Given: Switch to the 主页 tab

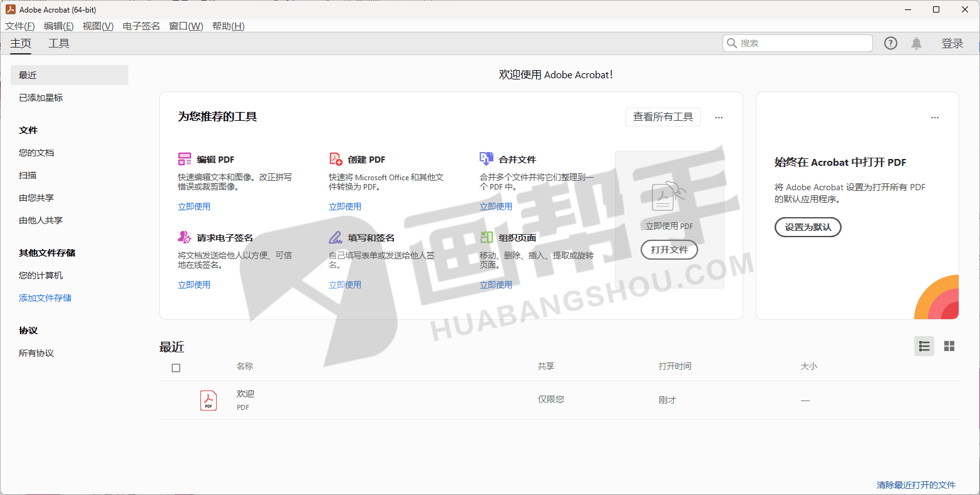Looking at the screenshot, I should coord(21,43).
